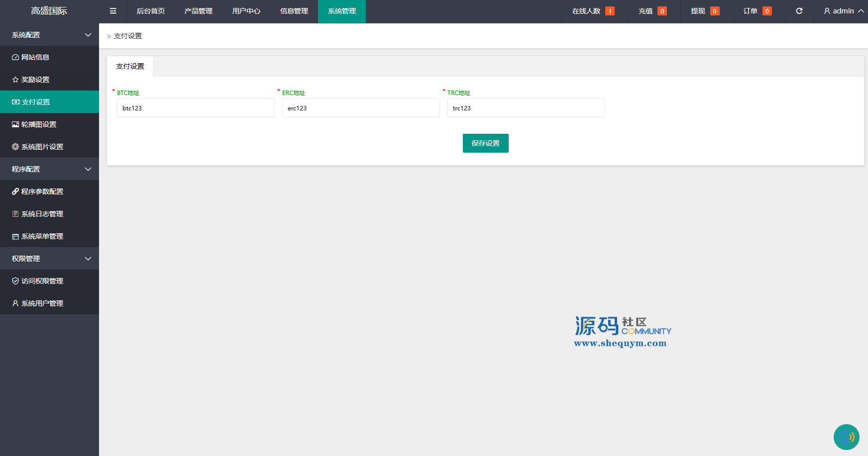Click the 充值 notification counter
Screen dimensions: 868x456
[652, 11]
